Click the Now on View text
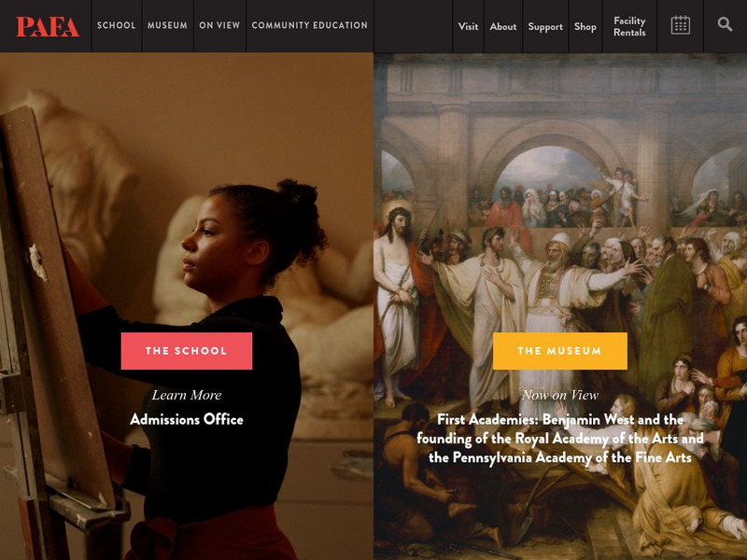The height and width of the screenshot is (560, 747). (559, 395)
